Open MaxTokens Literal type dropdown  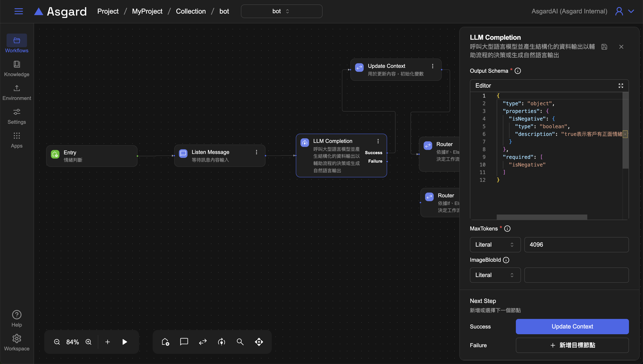495,245
